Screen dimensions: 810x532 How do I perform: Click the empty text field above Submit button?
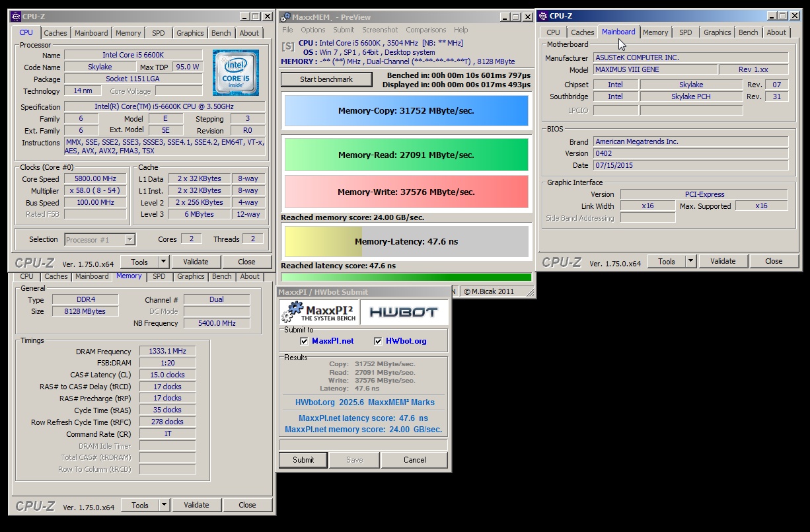tap(363, 445)
